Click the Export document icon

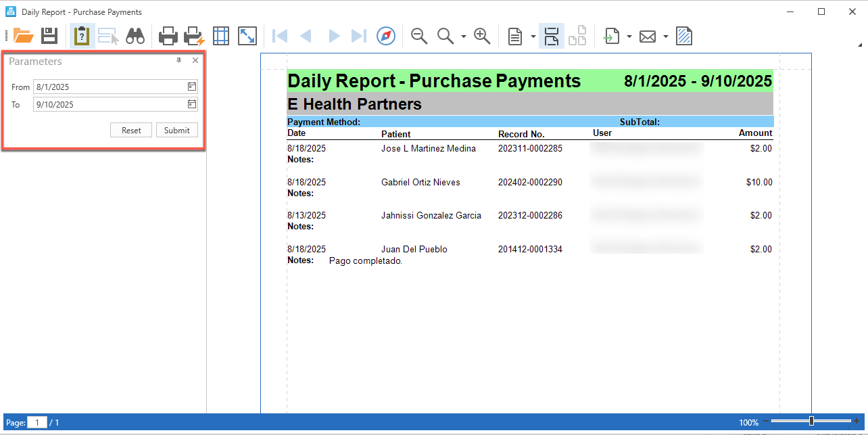[612, 36]
